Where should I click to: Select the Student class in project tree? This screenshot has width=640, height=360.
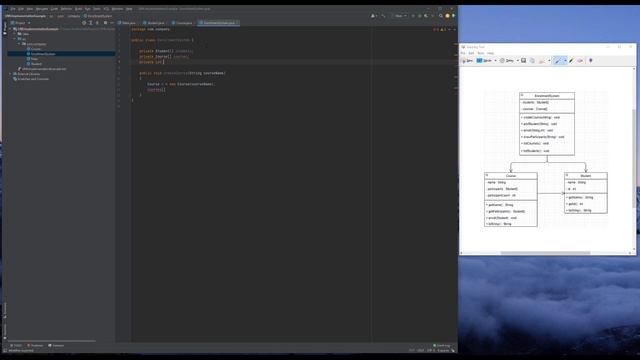tap(34, 64)
